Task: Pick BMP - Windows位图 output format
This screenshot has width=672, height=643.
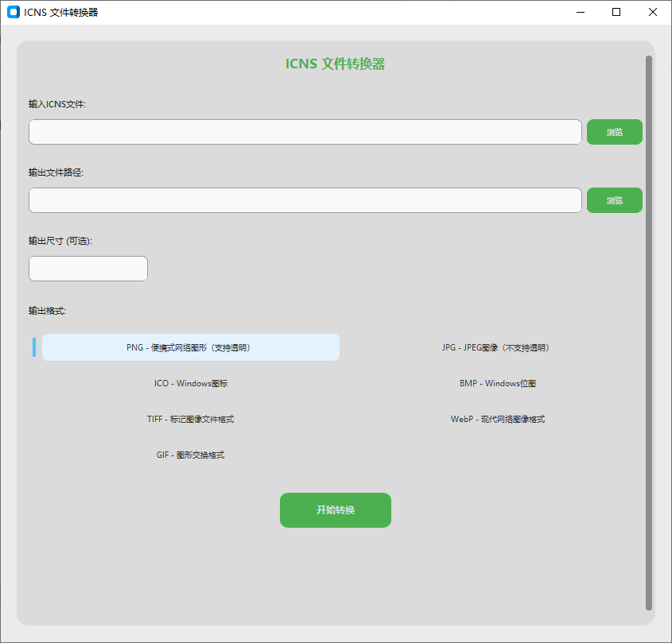Action: [x=497, y=383]
